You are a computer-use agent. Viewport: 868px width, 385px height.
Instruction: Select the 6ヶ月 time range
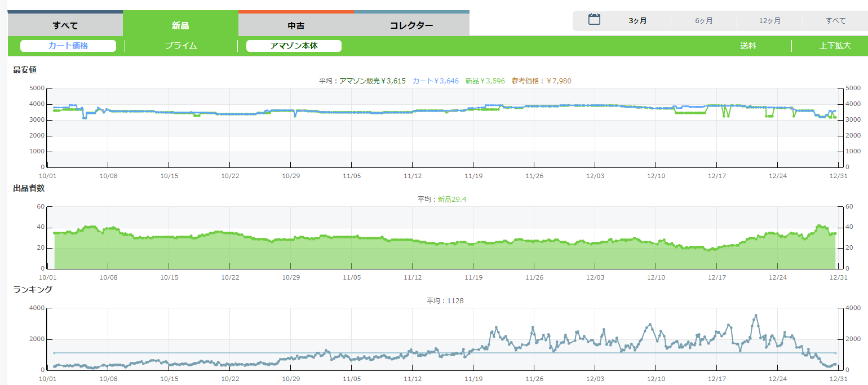pos(703,21)
